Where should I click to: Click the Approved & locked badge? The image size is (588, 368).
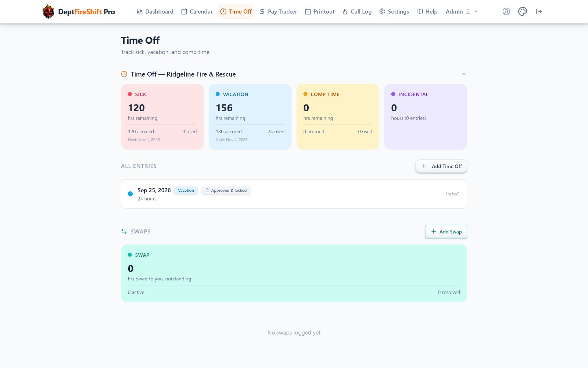click(226, 190)
